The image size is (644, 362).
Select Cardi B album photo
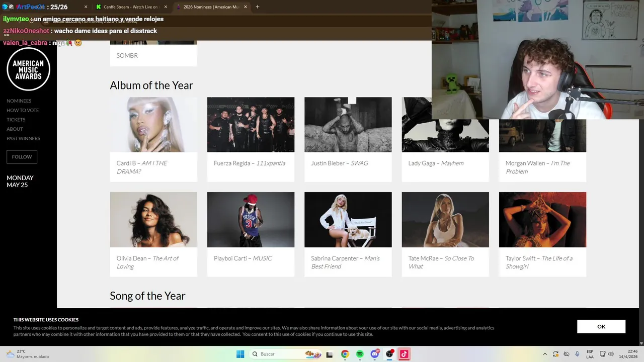coord(153,125)
